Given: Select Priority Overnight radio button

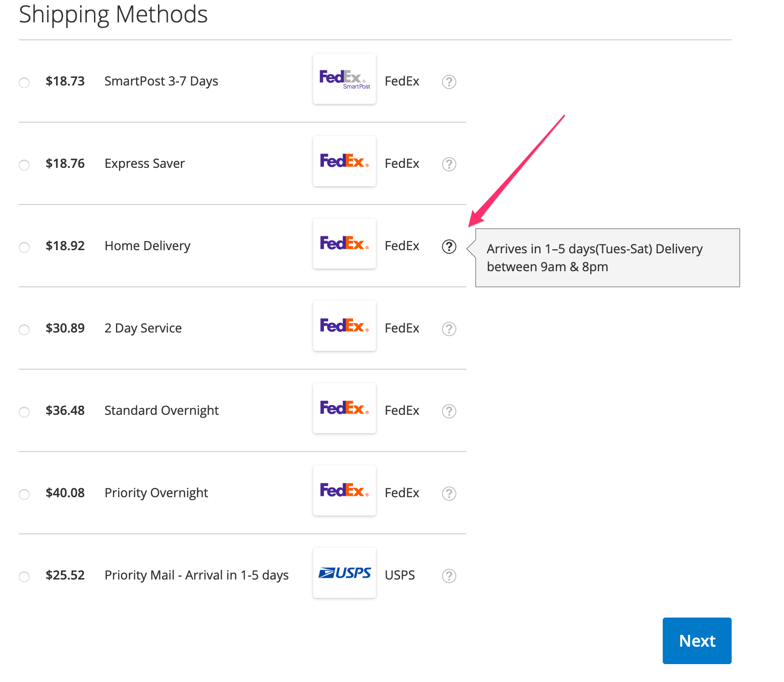Looking at the screenshot, I should [24, 494].
